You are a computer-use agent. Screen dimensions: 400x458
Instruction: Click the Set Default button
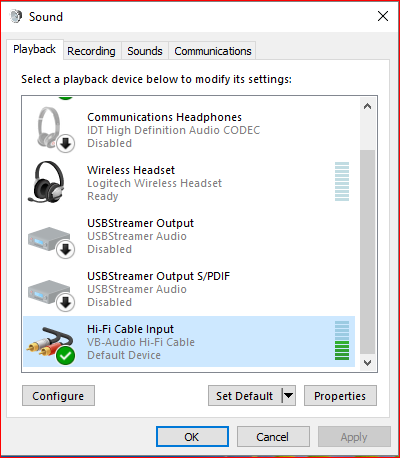(245, 396)
